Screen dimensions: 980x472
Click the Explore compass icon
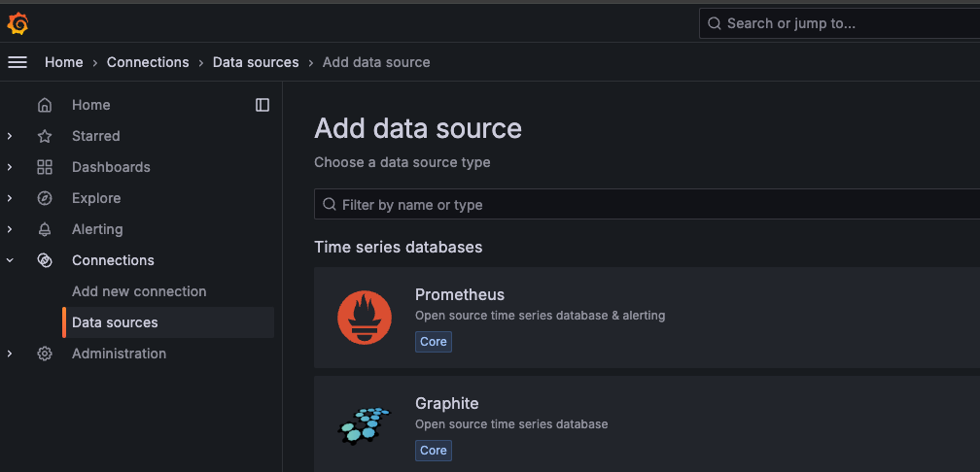pos(45,198)
